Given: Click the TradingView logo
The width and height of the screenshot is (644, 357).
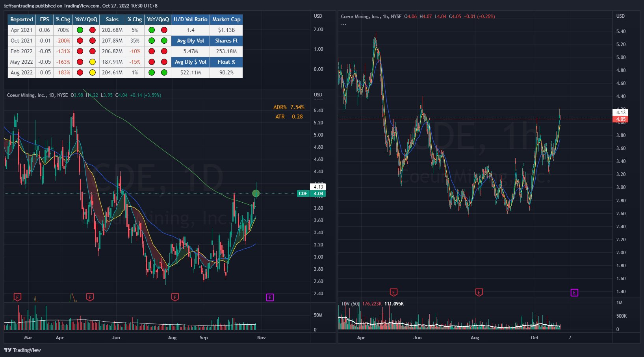Looking at the screenshot, I should 22,350.
